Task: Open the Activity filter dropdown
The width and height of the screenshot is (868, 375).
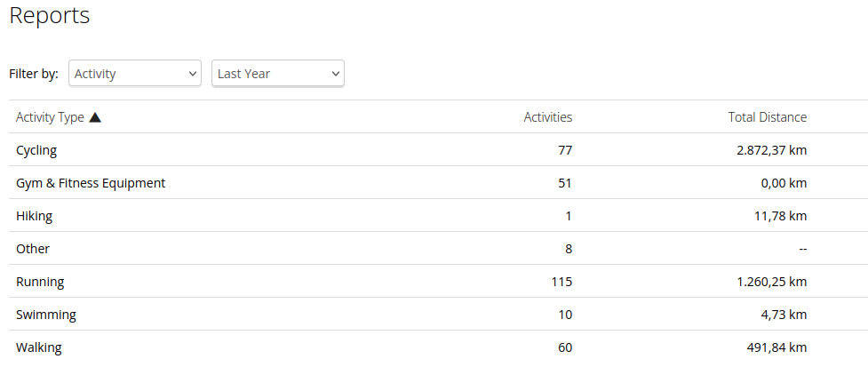Action: [x=134, y=74]
